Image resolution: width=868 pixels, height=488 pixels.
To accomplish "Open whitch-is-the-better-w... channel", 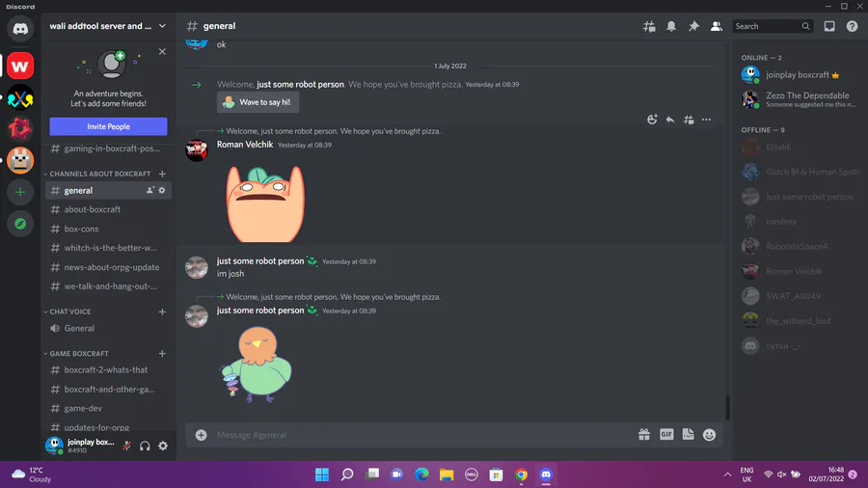I will 108,248.
